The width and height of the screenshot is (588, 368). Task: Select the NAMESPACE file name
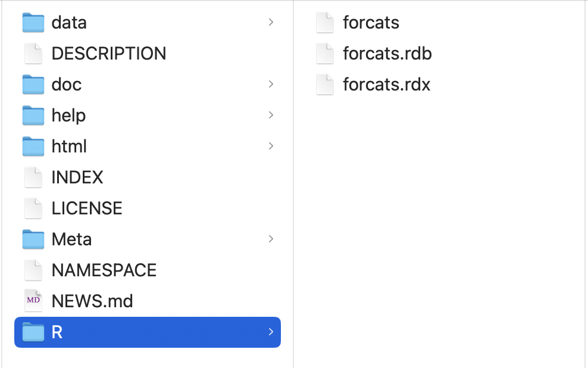click(x=104, y=270)
